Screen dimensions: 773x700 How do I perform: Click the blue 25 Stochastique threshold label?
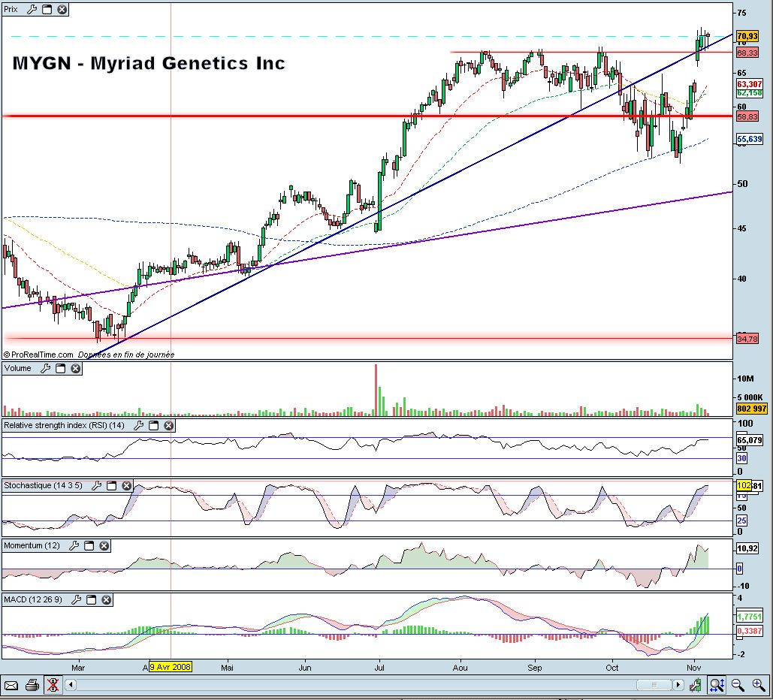click(741, 520)
